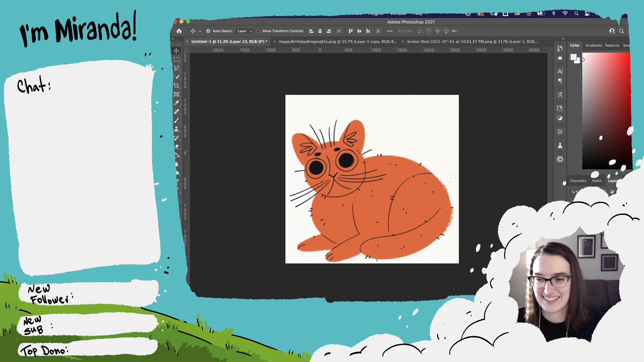Close the HappyBirthdayBroges document tab
Screen dimensions: 644x362
[x=275, y=42]
